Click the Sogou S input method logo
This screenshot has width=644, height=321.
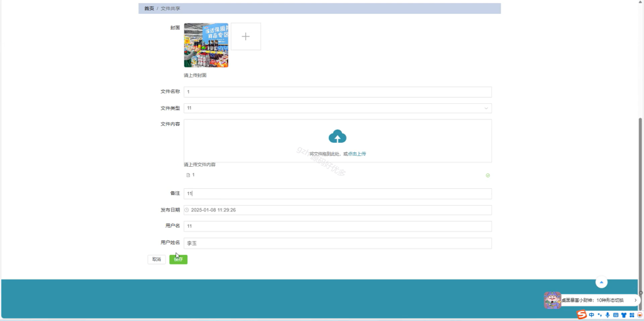tap(582, 315)
